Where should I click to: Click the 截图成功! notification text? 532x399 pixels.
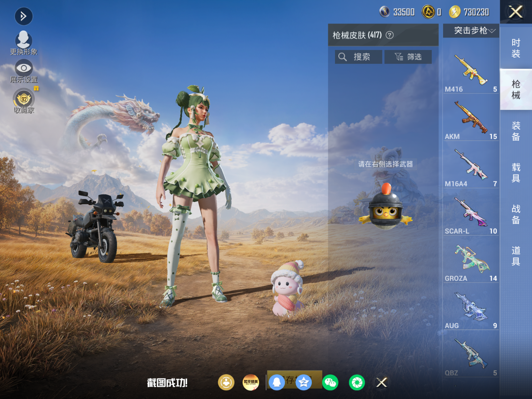click(x=167, y=383)
